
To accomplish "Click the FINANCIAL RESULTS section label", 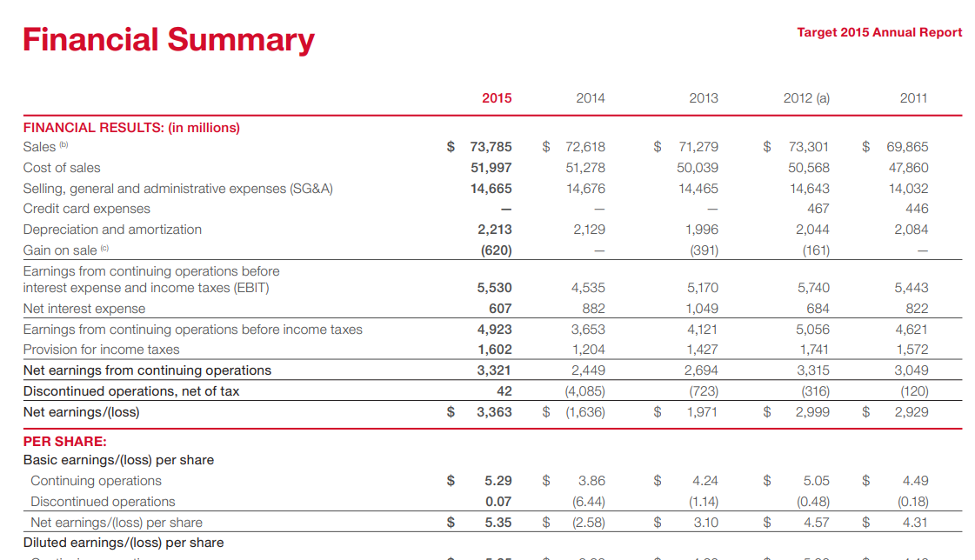I will pos(131,128).
